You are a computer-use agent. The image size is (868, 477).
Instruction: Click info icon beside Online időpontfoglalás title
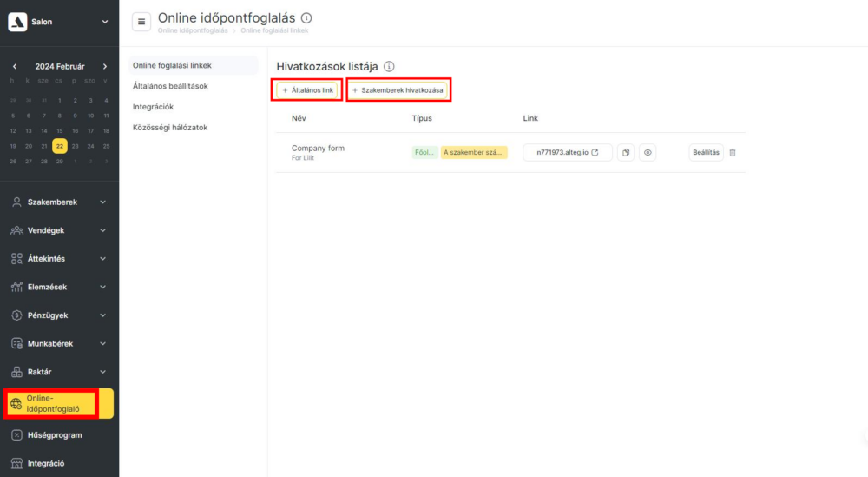coord(306,17)
